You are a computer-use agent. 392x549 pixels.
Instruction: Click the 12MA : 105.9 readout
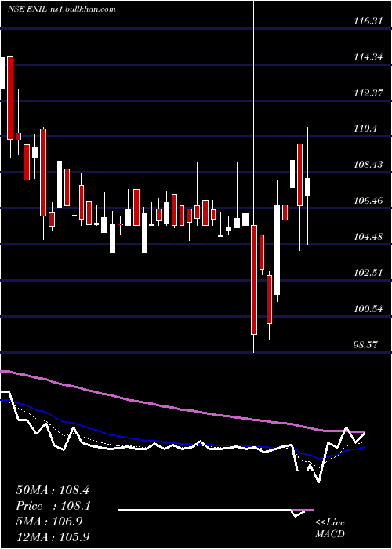coord(53,536)
